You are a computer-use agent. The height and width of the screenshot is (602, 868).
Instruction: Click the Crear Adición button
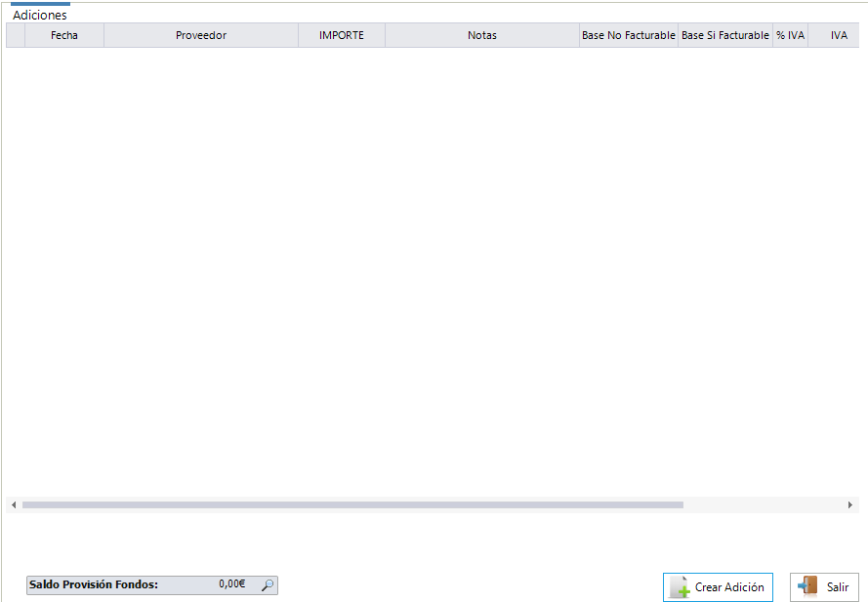click(718, 587)
